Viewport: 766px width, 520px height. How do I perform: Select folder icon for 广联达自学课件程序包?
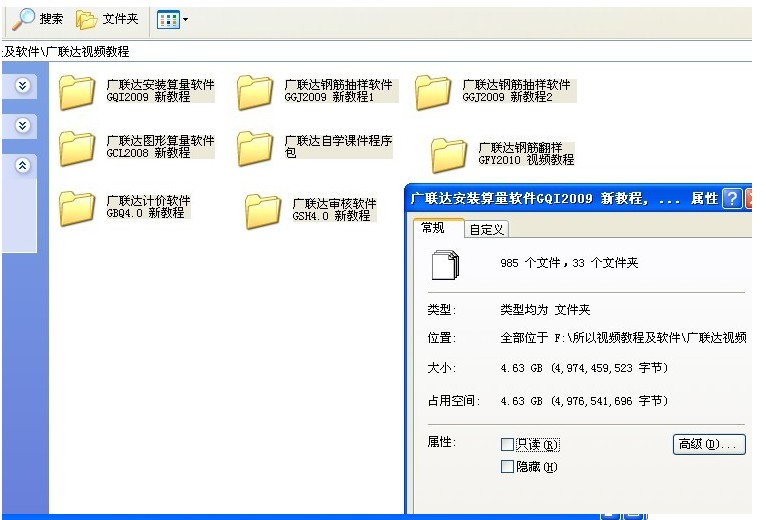tap(255, 149)
